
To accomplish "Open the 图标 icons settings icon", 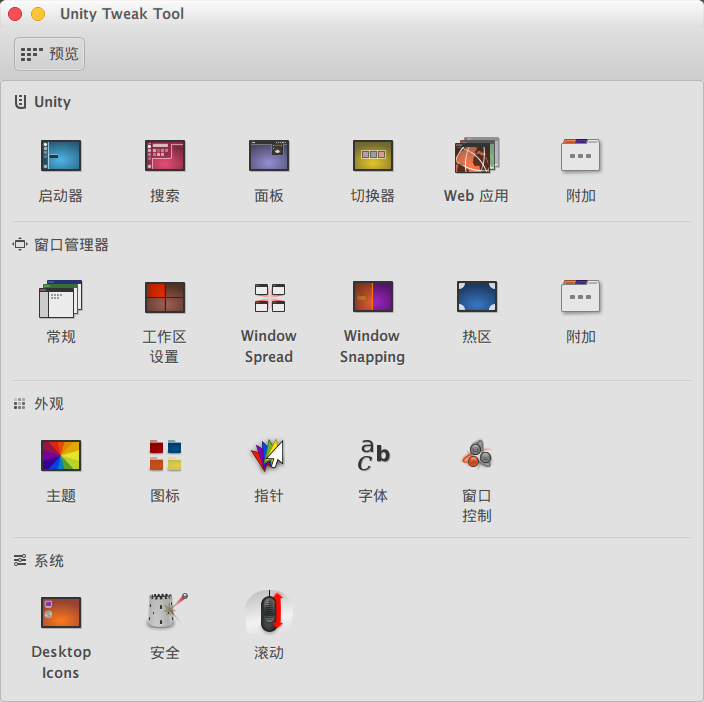I will click(165, 455).
